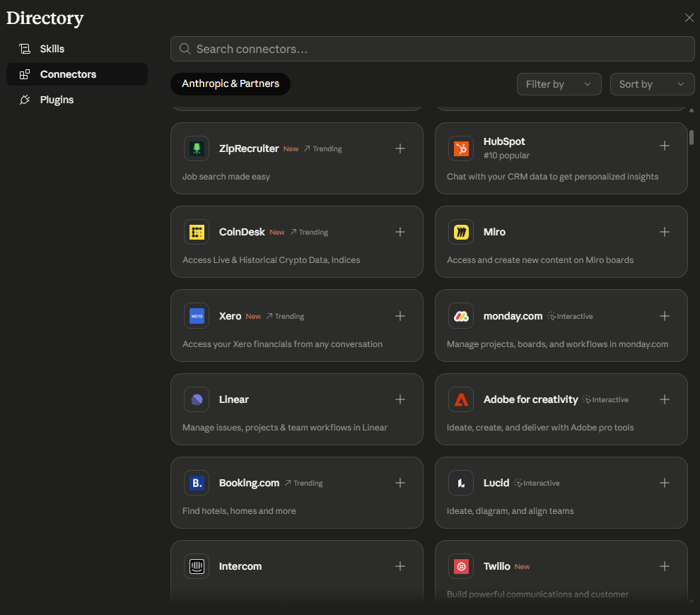Click the Interactive badge on Adobe
The image size is (700, 615).
tap(605, 399)
